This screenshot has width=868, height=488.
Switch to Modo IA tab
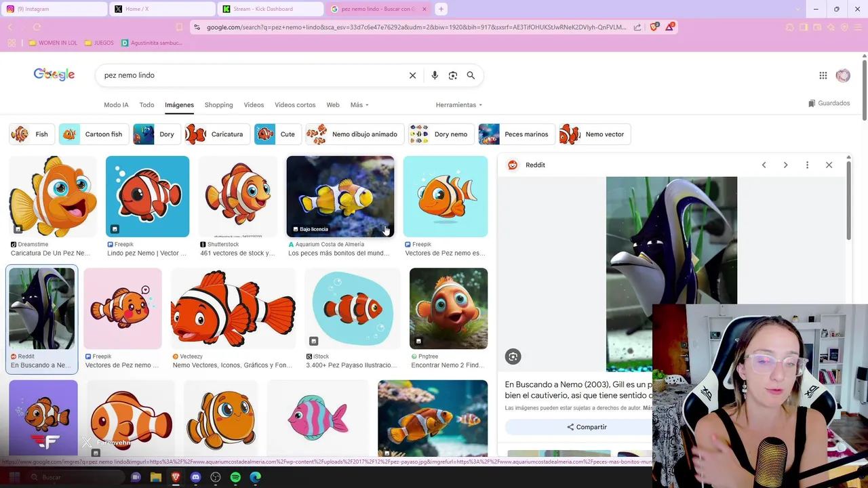(116, 105)
